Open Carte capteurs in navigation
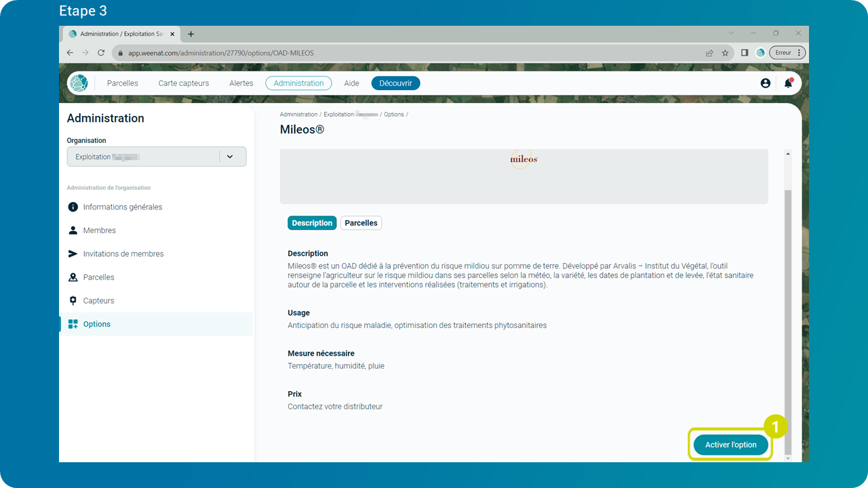Viewport: 868px width, 488px height. (184, 83)
